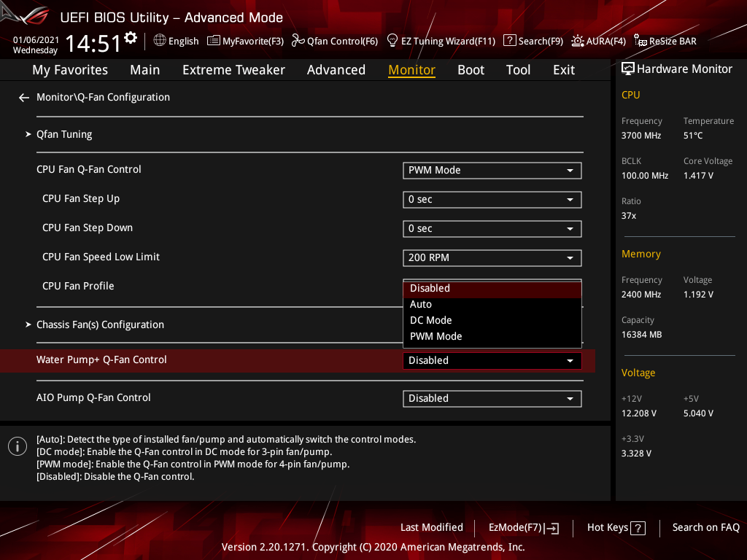Change language via English label
747x560 pixels.
point(183,42)
